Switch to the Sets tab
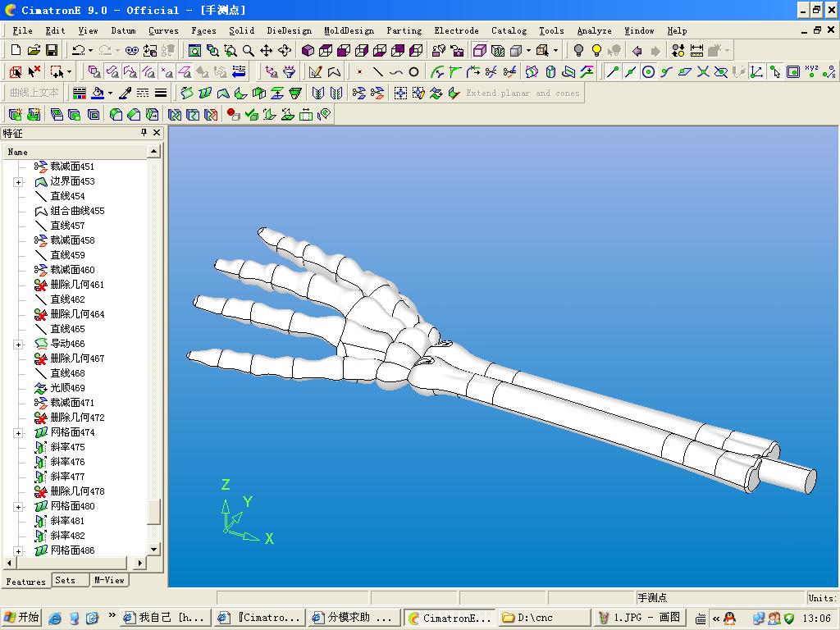 point(70,580)
